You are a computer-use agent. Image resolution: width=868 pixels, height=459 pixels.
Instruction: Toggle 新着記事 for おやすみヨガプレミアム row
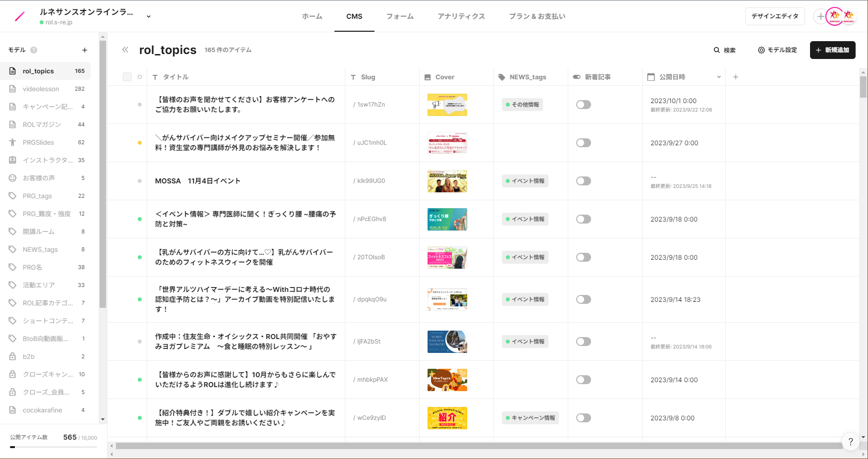click(x=584, y=342)
